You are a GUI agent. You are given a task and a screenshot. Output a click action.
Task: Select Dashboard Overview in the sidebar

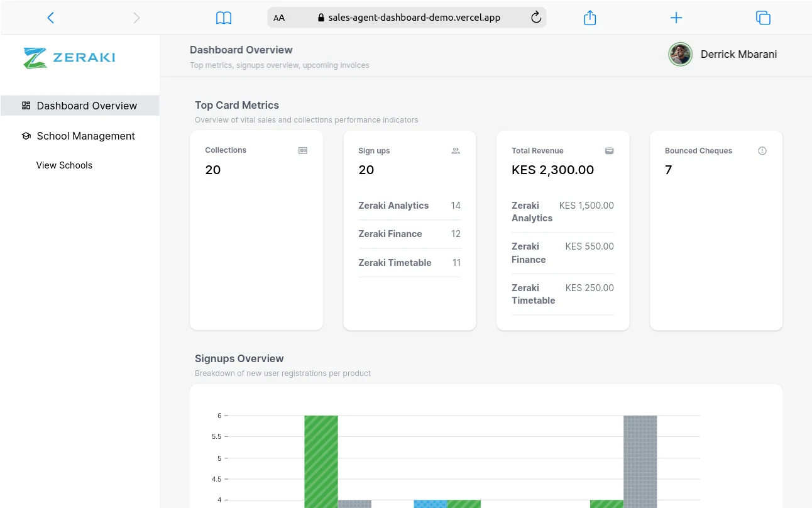pyautogui.click(x=80, y=106)
